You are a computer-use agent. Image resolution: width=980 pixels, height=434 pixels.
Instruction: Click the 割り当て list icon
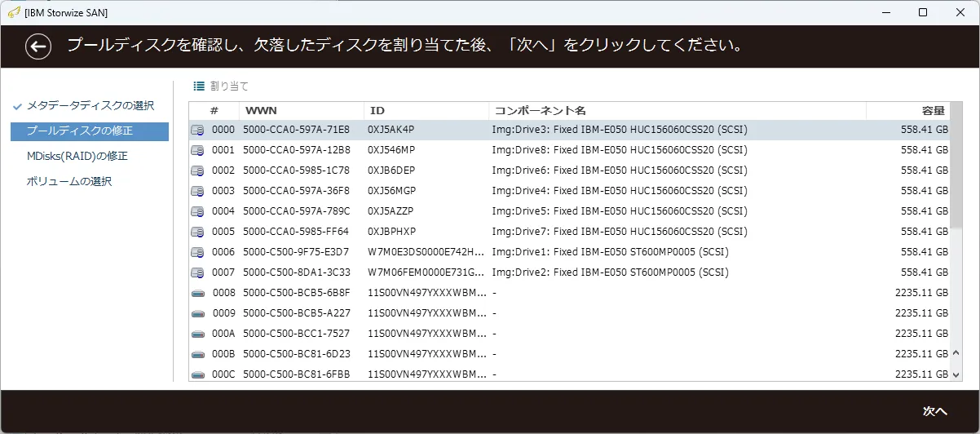click(199, 86)
